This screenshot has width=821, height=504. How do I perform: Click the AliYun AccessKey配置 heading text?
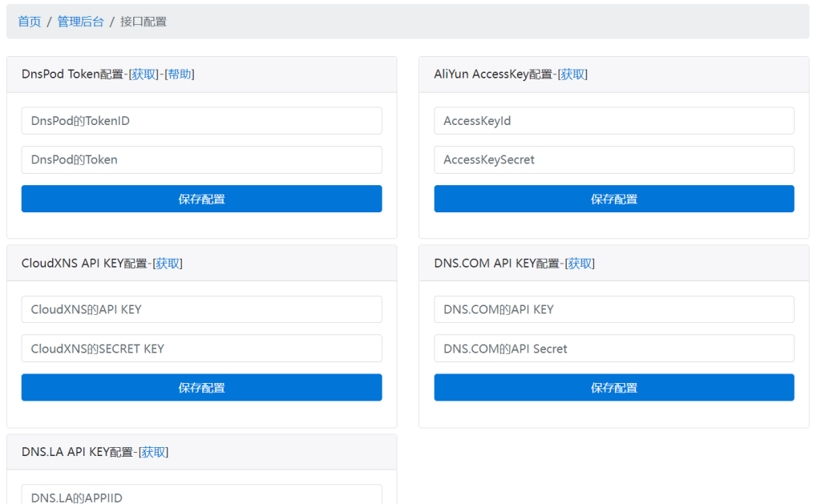click(493, 75)
